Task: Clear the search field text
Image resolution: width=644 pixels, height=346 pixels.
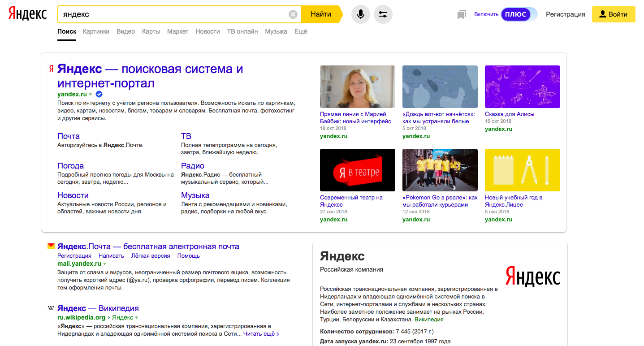Action: pos(293,14)
